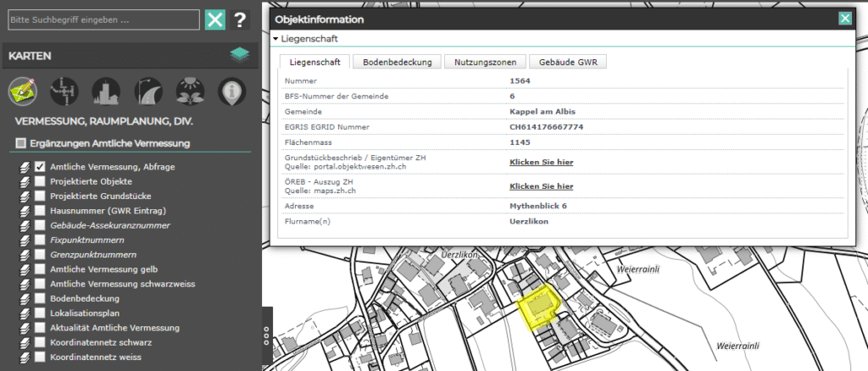Enable Hausnummer (GWR Eintrag) layer checkbox
868x371 pixels.
tap(40, 211)
